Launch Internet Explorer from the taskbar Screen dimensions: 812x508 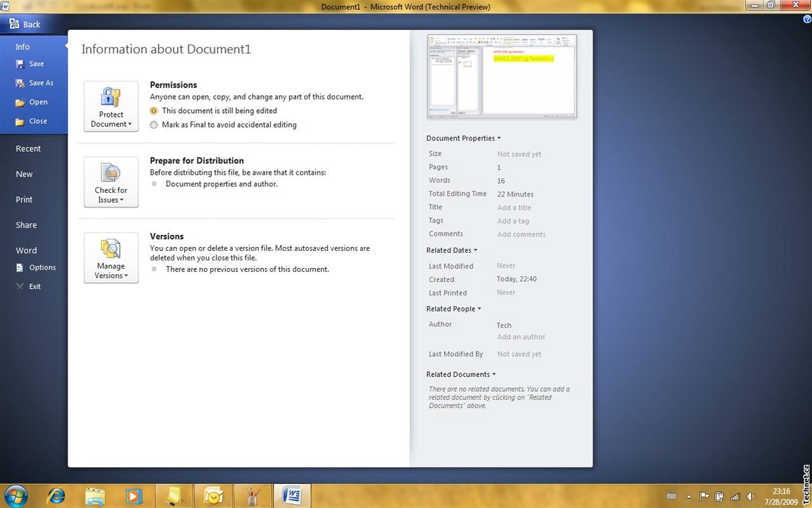[56, 495]
